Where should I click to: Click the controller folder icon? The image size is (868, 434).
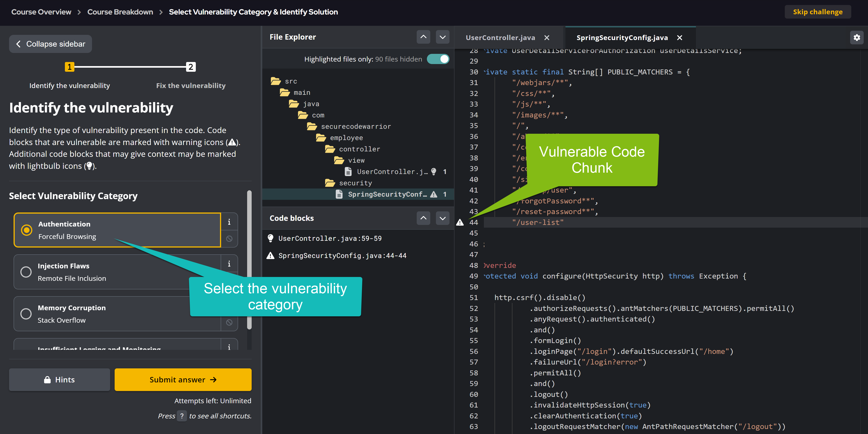330,149
